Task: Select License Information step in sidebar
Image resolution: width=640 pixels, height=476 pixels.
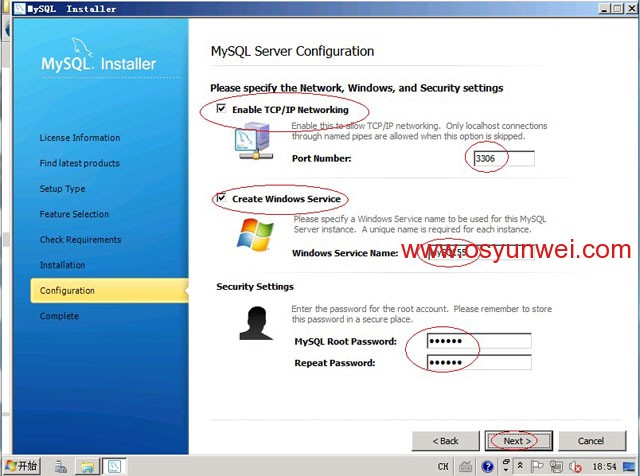Action: click(80, 138)
